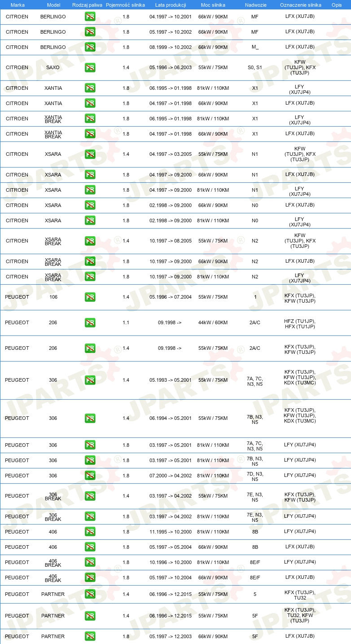Select the 7D, N3, N5 body cell
351x644 pixels.
click(255, 476)
